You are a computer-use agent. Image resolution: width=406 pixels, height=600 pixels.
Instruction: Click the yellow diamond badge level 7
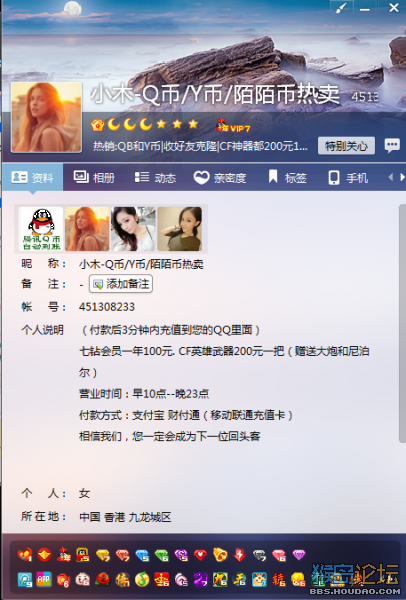(x=103, y=555)
